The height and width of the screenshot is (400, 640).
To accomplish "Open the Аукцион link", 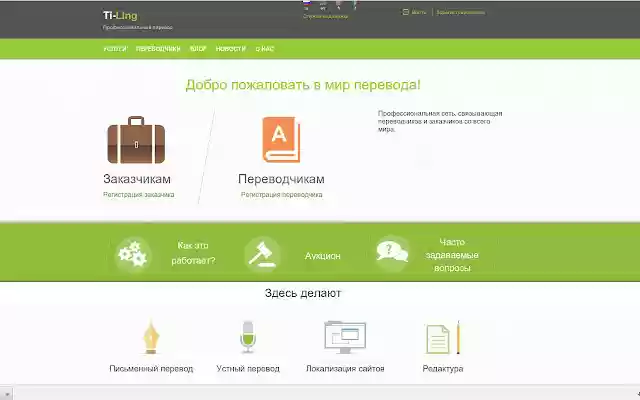I will pos(322,256).
